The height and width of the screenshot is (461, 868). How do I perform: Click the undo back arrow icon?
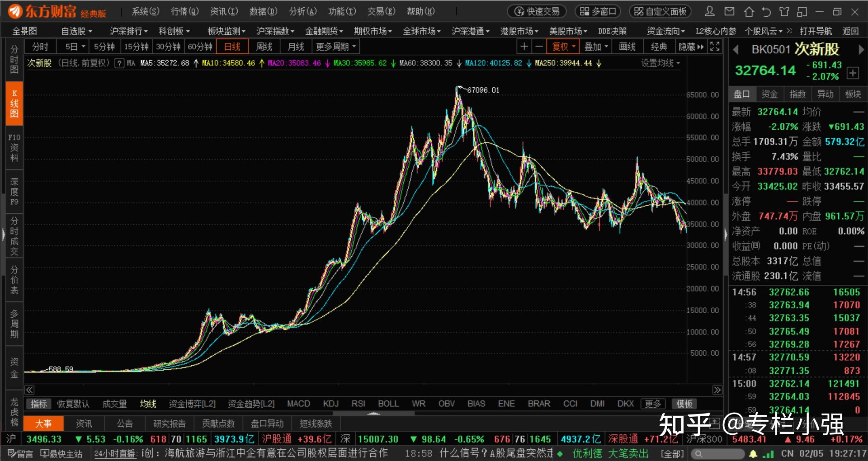tap(766, 11)
